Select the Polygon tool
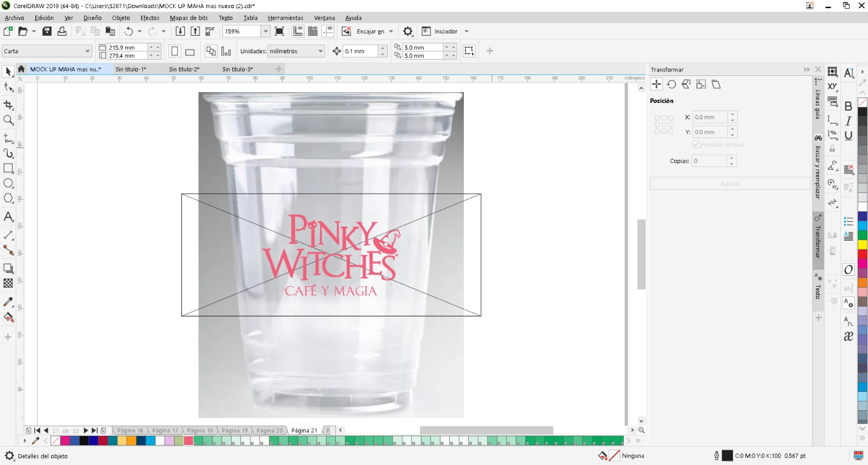Viewport: 868px width, 465px height. pos(8,198)
